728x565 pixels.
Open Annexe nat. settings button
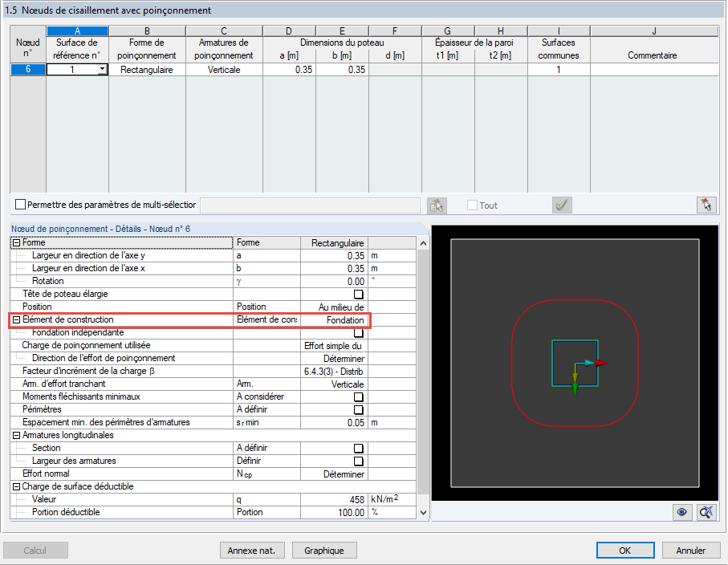252,551
